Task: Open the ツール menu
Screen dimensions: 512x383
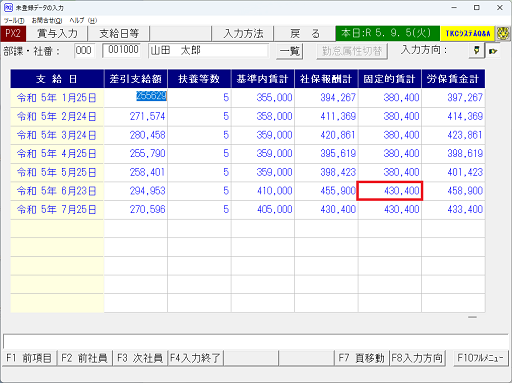Action: point(14,21)
